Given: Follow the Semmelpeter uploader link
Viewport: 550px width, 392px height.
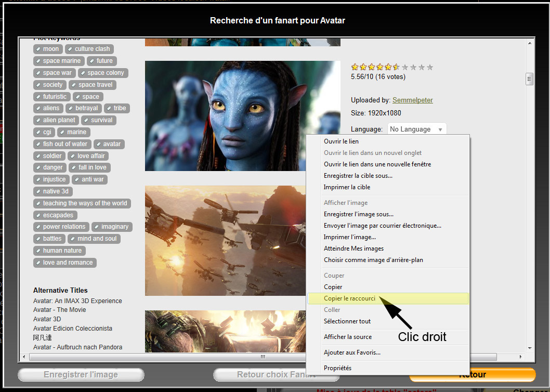Looking at the screenshot, I should 413,100.
